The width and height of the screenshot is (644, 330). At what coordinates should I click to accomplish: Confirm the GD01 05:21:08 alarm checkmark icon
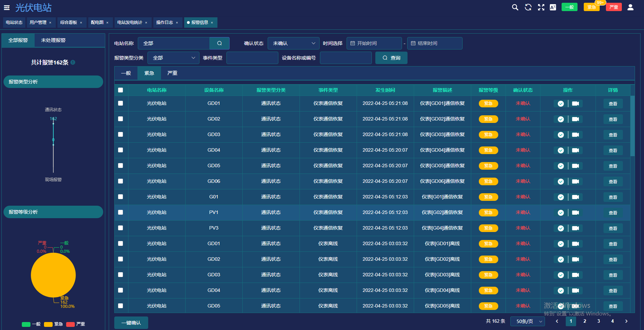click(x=561, y=104)
